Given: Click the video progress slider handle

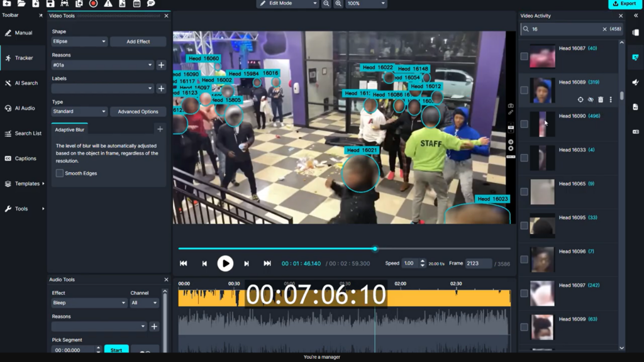Looking at the screenshot, I should pyautogui.click(x=375, y=249).
